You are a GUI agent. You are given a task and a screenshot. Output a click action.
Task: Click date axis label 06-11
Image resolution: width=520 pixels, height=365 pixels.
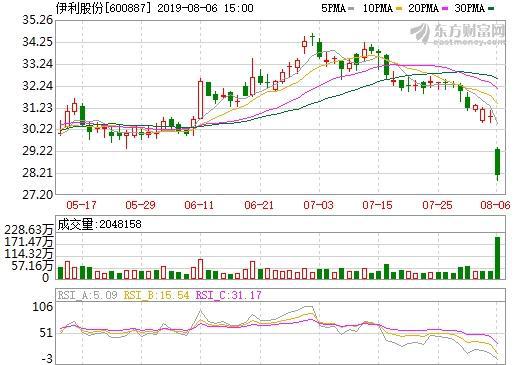tap(199, 205)
